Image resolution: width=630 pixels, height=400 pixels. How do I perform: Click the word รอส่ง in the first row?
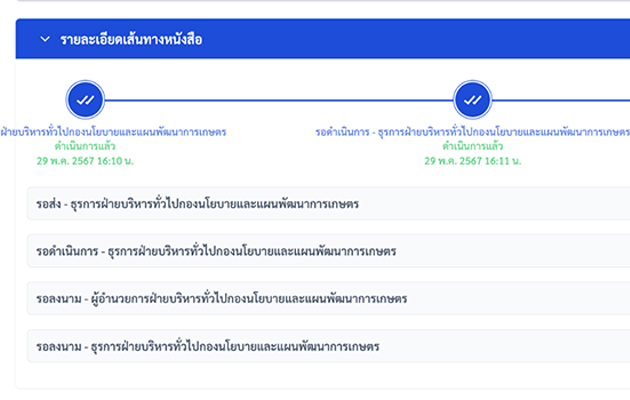[48, 204]
